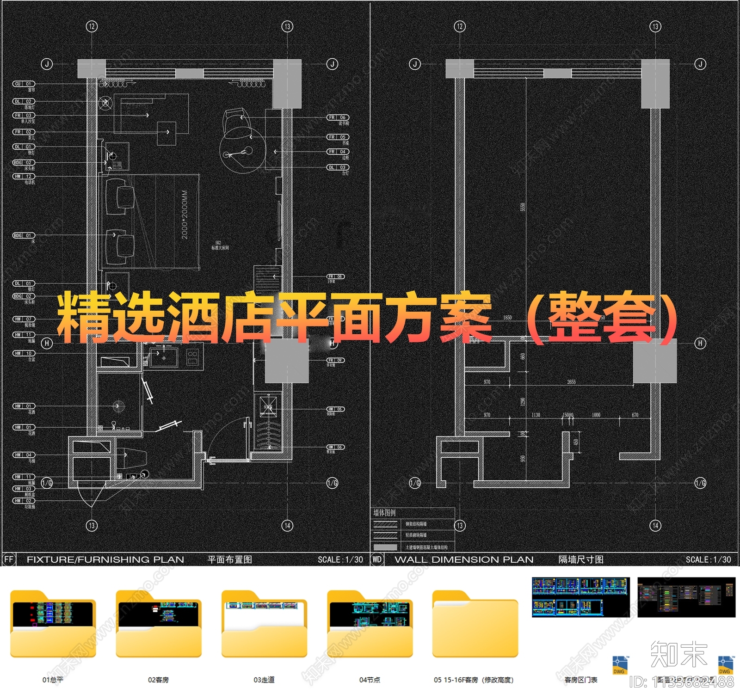This screenshot has width=740, height=700.
Task: Select the FR 05 书桌 tag
Action: 338,137
